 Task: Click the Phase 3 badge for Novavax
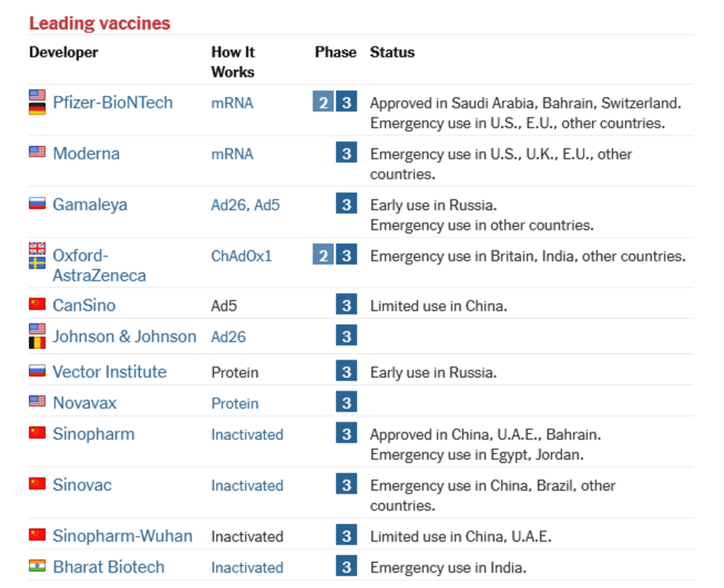click(x=346, y=403)
